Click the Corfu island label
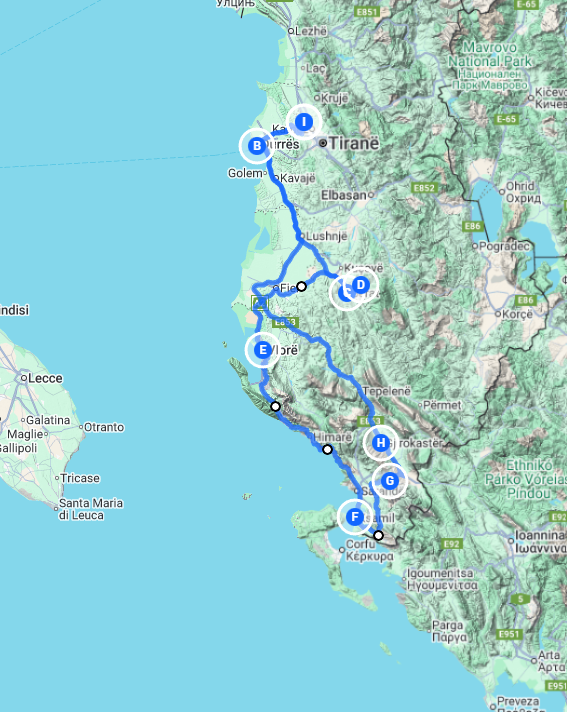The image size is (567, 712). 360,544
